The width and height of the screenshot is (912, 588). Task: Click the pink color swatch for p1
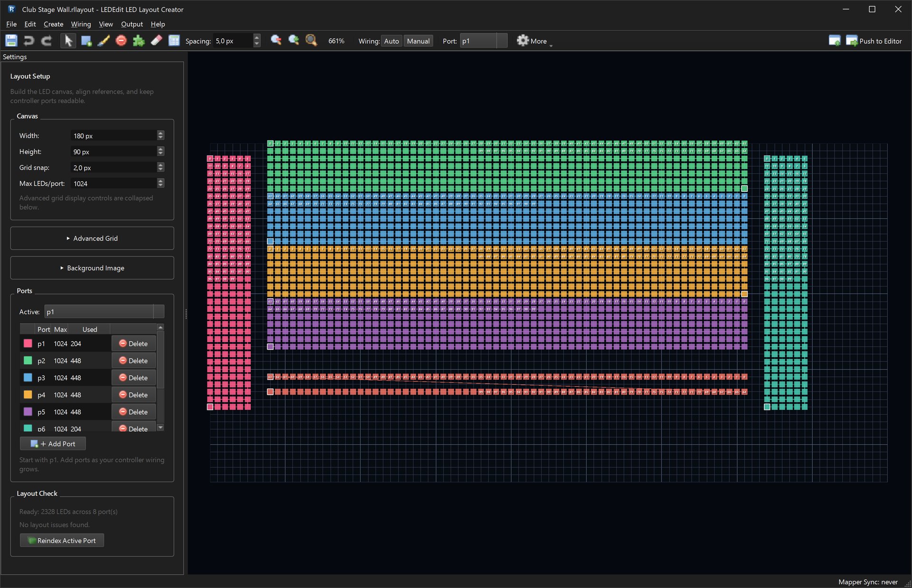[28, 343]
